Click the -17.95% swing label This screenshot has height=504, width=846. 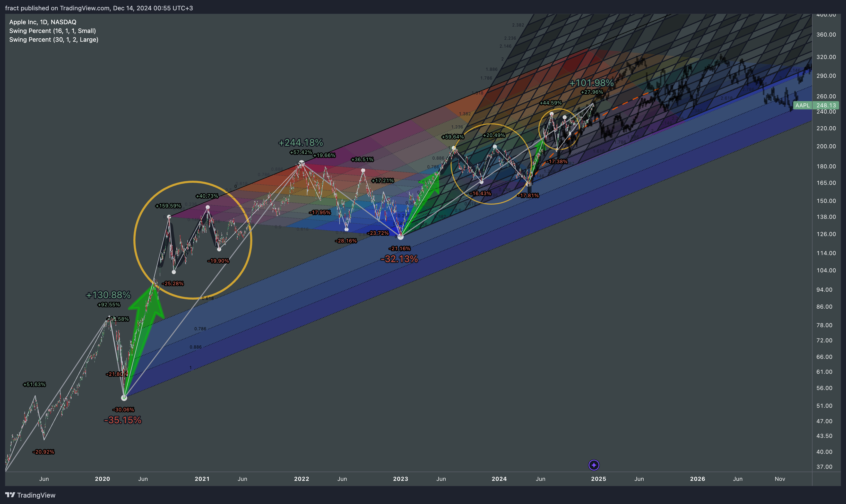[320, 212]
